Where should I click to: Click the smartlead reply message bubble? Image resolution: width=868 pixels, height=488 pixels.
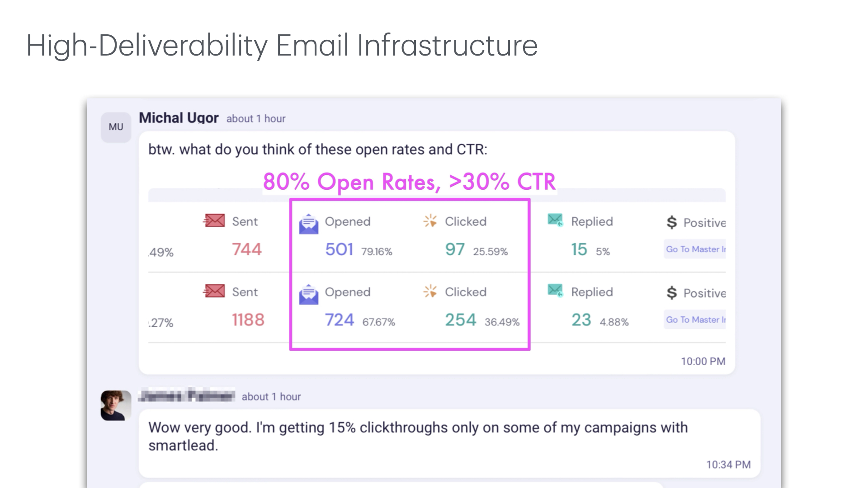[x=449, y=443]
